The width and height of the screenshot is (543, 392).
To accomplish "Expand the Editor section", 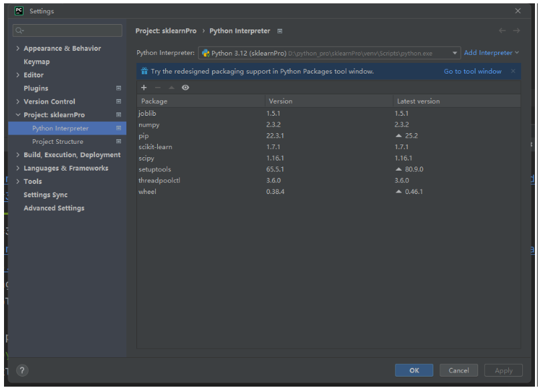I will pyautogui.click(x=17, y=75).
